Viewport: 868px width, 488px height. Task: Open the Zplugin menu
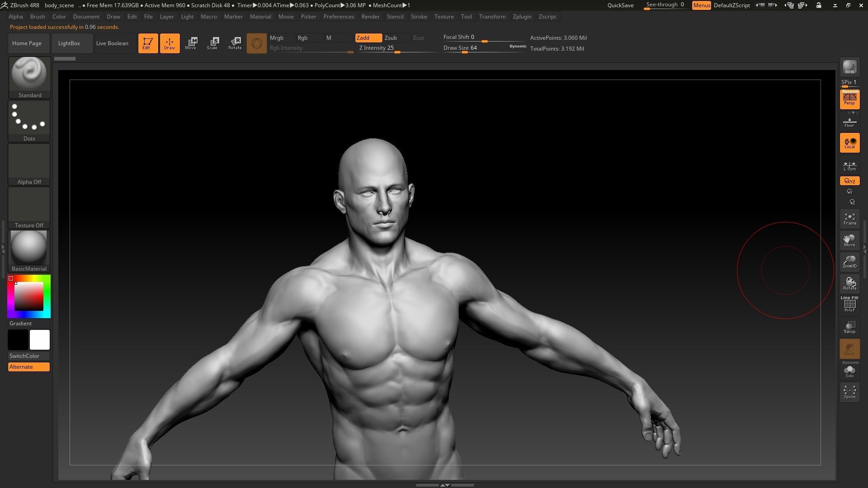click(522, 16)
